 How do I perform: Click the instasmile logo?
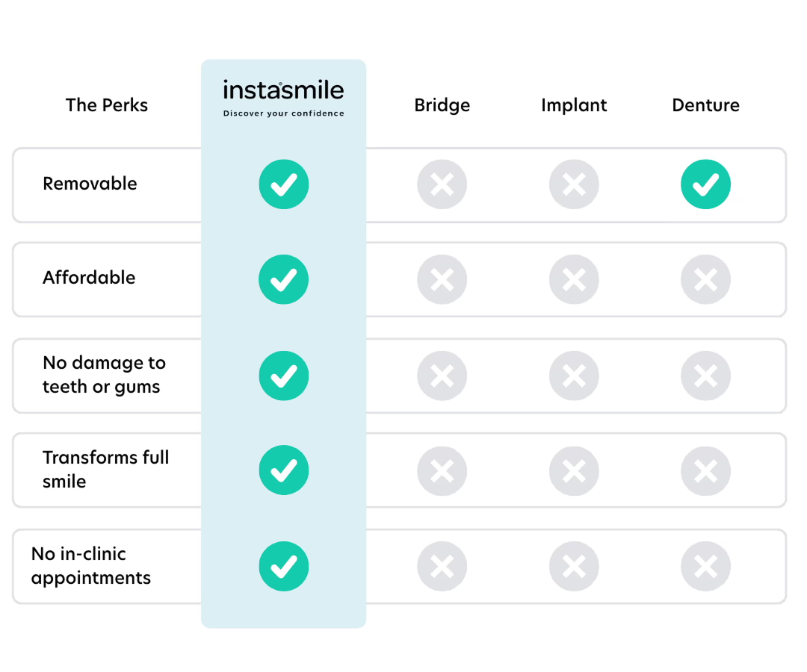pos(283,91)
